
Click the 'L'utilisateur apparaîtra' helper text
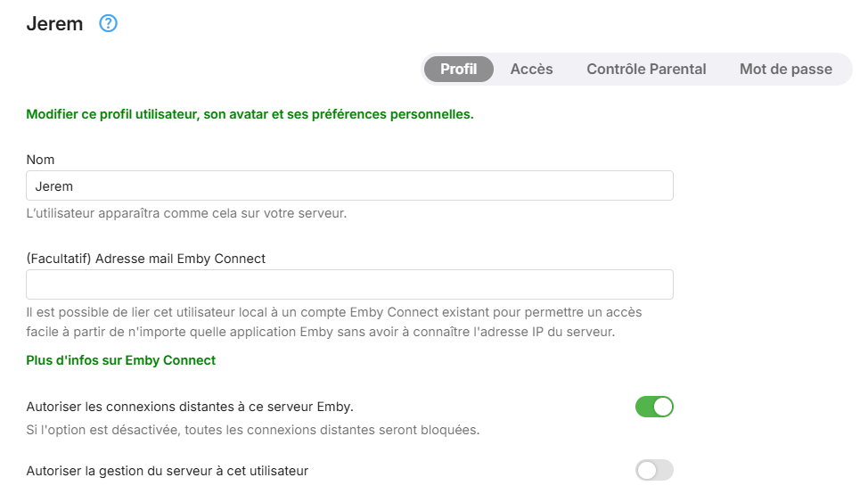(186, 214)
